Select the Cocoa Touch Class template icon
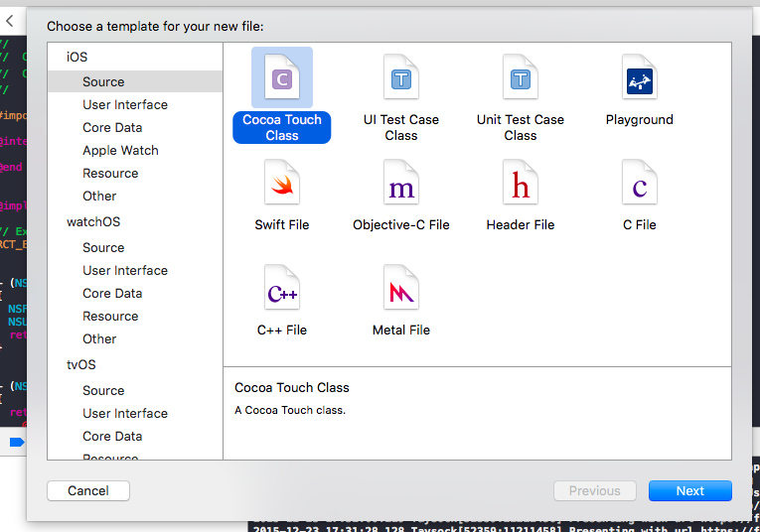Screen dimensions: 760x532 click(282, 78)
